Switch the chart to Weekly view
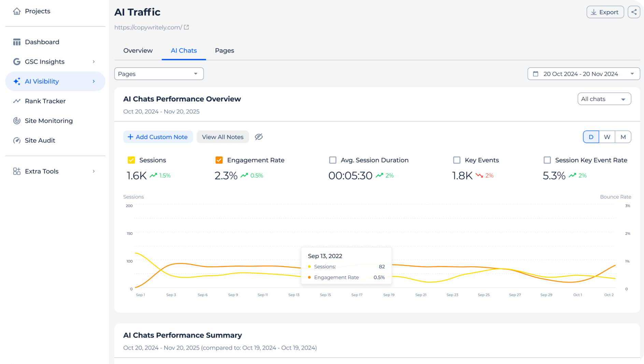Viewport: 644px width, 364px height. (x=607, y=137)
